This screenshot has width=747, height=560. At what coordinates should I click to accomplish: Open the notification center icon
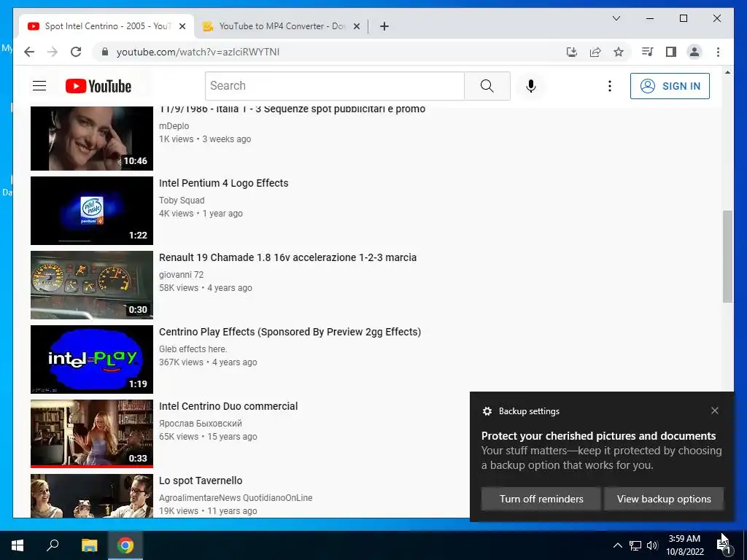coord(724,545)
